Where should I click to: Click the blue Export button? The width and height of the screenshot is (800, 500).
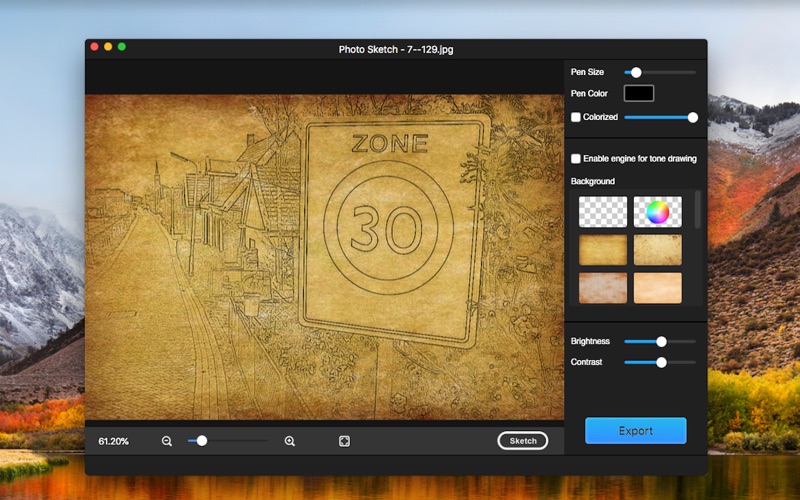[635, 431]
